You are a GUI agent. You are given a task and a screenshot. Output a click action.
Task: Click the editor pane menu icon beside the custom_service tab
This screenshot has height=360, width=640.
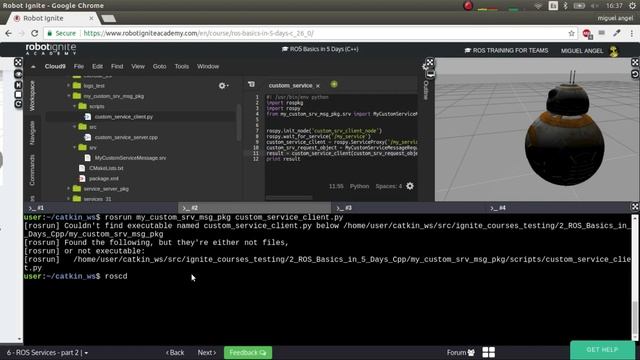251,84
